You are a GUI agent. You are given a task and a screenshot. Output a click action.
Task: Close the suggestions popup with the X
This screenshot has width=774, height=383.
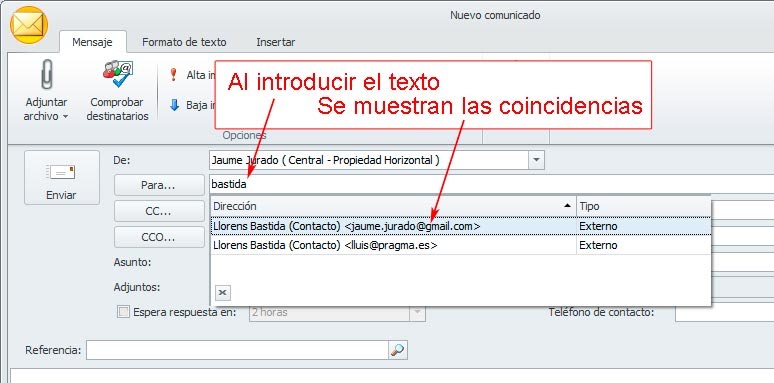(x=223, y=293)
